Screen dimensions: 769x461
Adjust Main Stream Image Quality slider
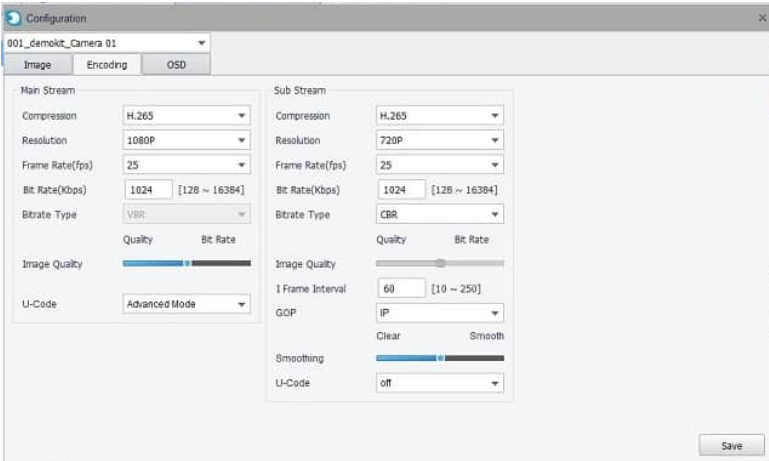pos(187,264)
